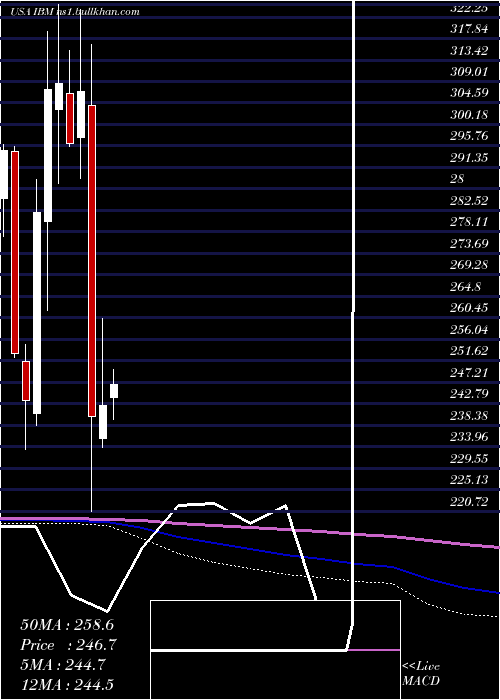Click the 317.84 price axis label
The width and height of the screenshot is (500, 700).
click(469, 29)
